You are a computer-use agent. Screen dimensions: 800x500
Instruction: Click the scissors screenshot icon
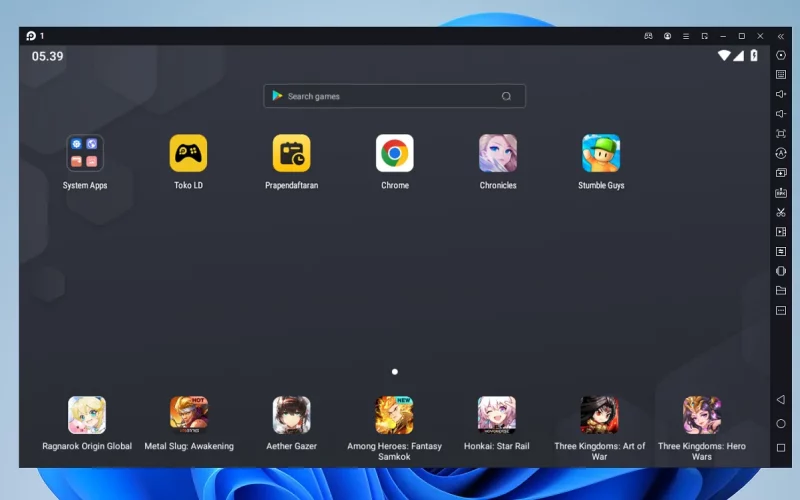[781, 212]
